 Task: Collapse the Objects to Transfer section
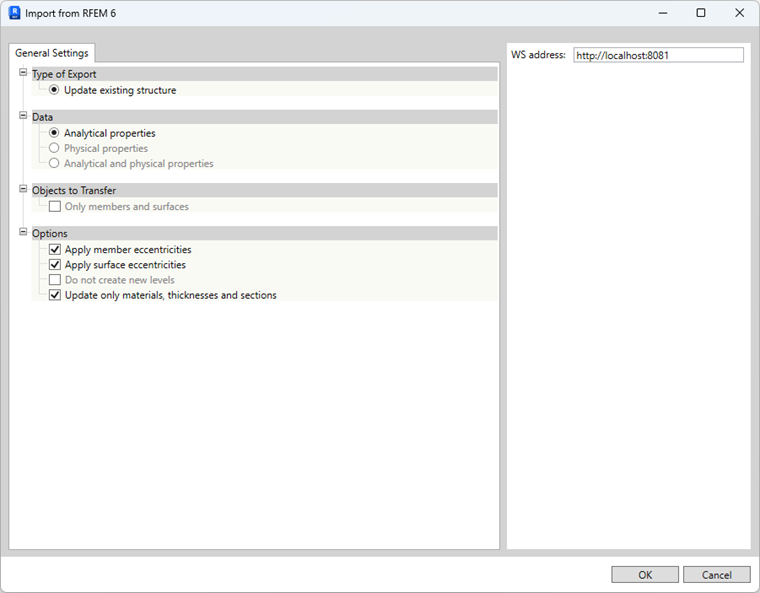click(23, 189)
